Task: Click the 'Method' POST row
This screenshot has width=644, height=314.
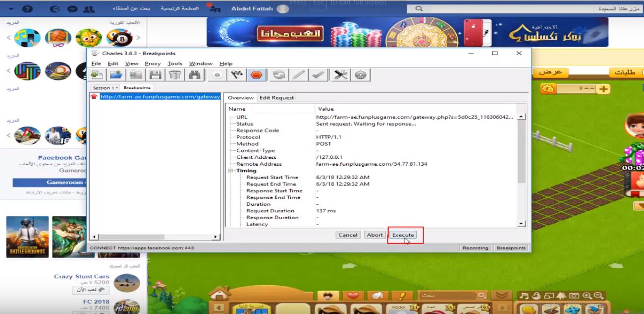Action: coord(372,144)
